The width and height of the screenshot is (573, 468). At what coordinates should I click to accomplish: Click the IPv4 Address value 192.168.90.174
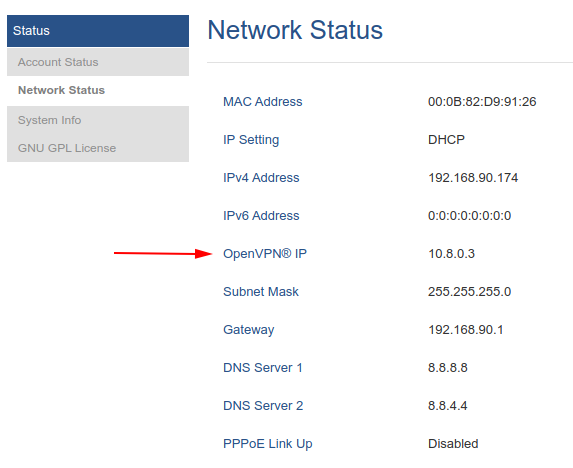pos(473,178)
